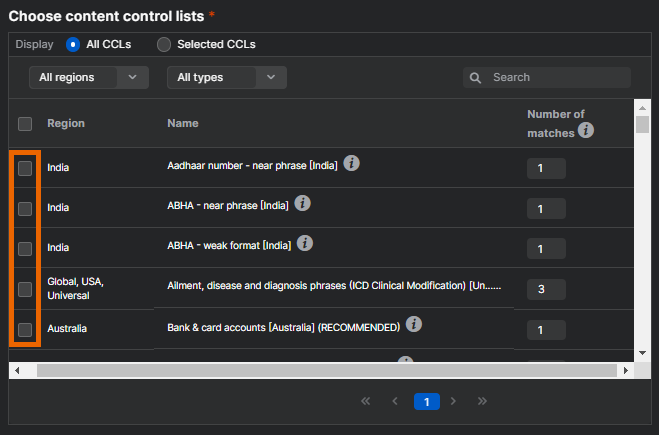This screenshot has width=659, height=435.
Task: Click info icon beside ABHA weak format
Action: (x=306, y=243)
